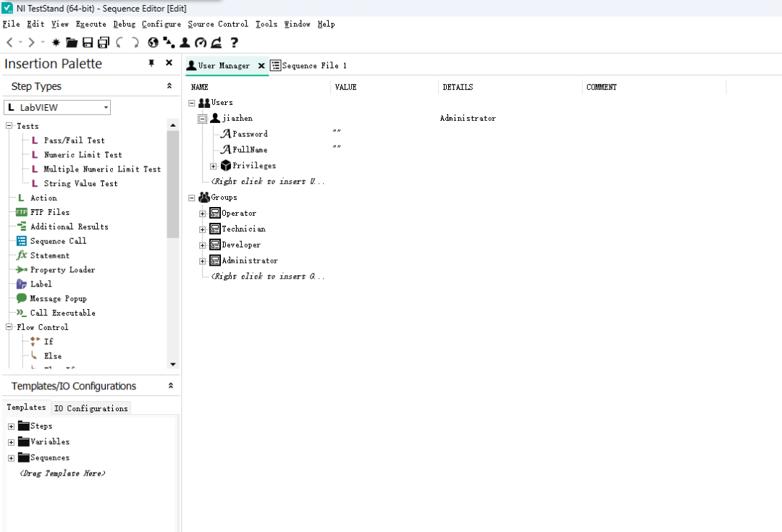
Task: Open the Source Control menu
Action: [x=218, y=24]
